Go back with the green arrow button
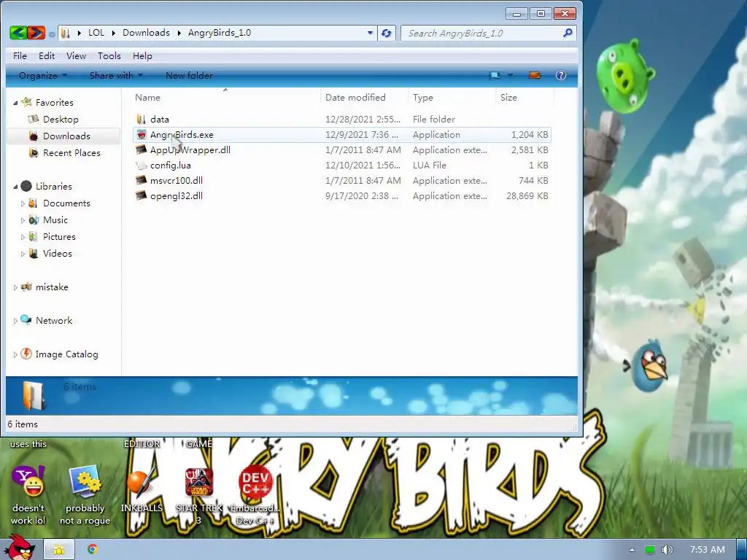 18,32
